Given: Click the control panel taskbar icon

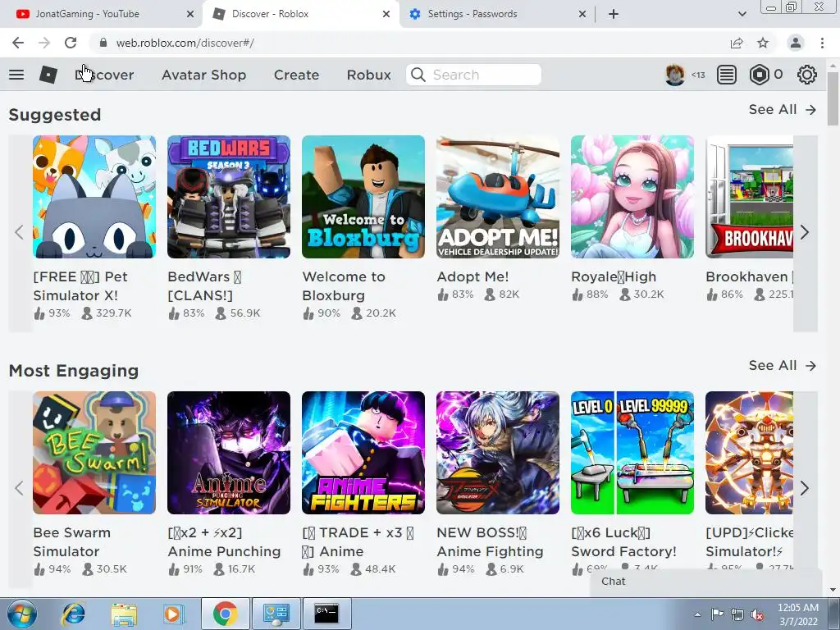Looking at the screenshot, I should [x=276, y=614].
